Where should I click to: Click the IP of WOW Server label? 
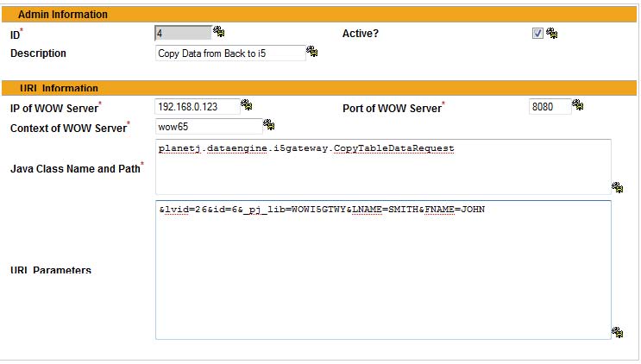[x=55, y=108]
